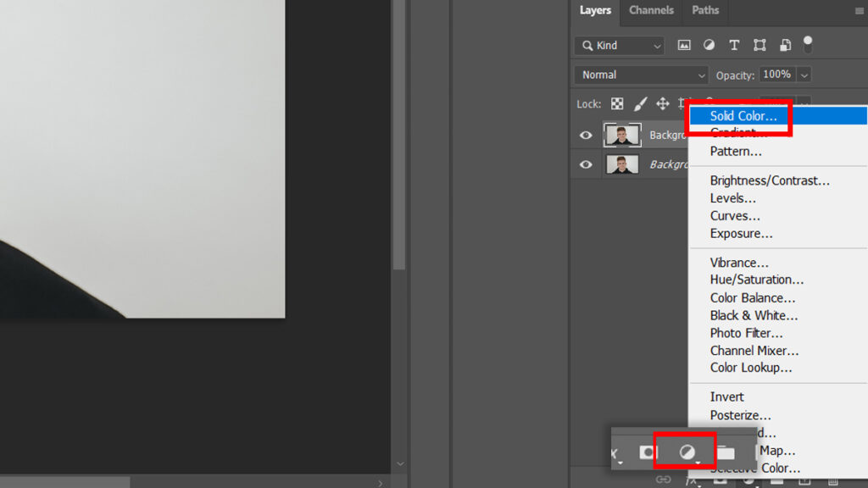Open the Normal blend mode dropdown
The width and height of the screenshot is (868, 488).
click(x=640, y=75)
